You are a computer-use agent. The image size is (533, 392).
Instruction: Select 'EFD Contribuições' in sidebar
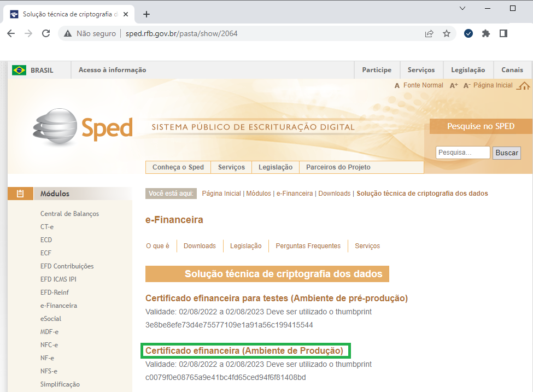pyautogui.click(x=67, y=266)
